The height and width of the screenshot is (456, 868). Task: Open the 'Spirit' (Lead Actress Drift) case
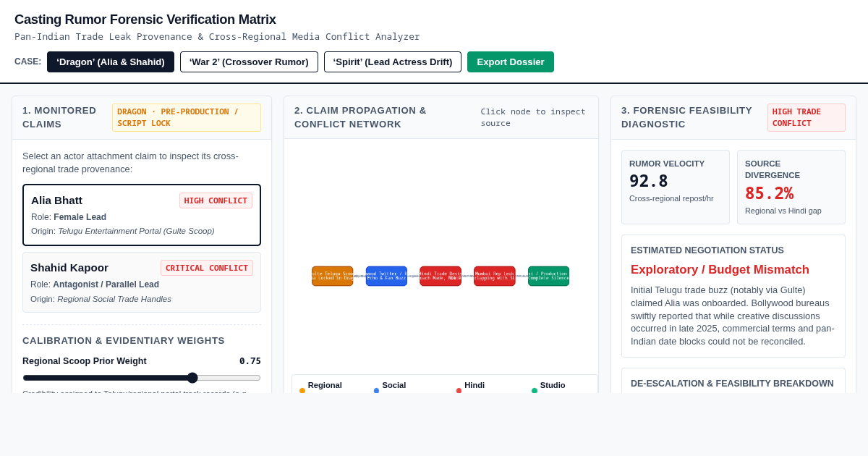click(393, 62)
